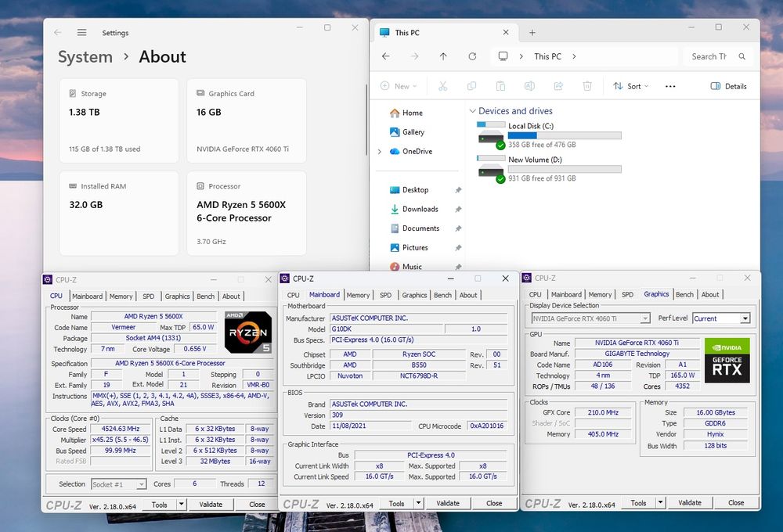Click the monitor icon in explorer address bar

(503, 56)
